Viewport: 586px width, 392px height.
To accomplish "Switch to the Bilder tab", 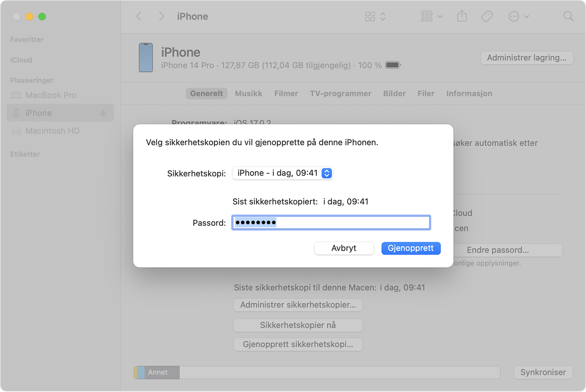I will (394, 93).
